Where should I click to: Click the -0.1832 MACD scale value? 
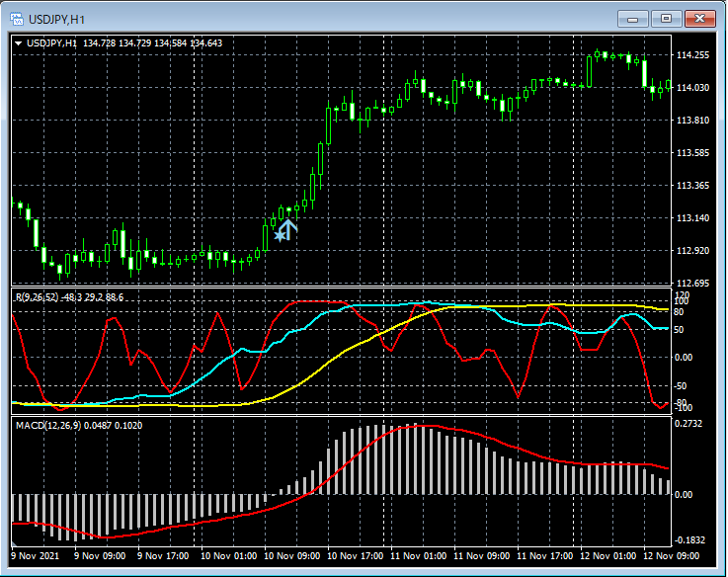point(691,539)
